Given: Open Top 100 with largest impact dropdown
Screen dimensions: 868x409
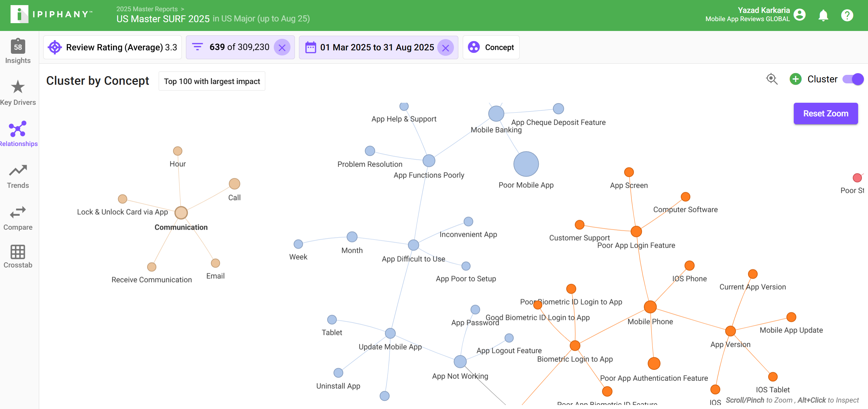Looking at the screenshot, I should [212, 81].
